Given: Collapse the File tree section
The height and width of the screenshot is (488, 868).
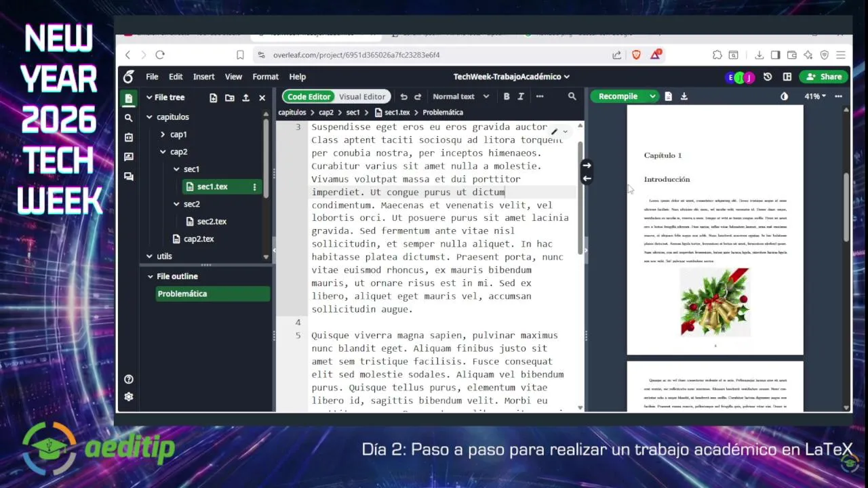Looking at the screenshot, I should (149, 98).
